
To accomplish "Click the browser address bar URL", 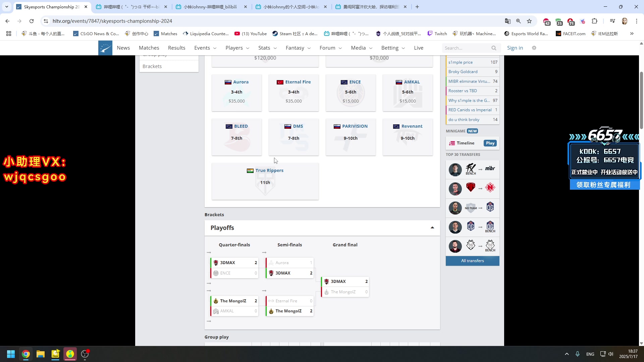I will pos(112,21).
